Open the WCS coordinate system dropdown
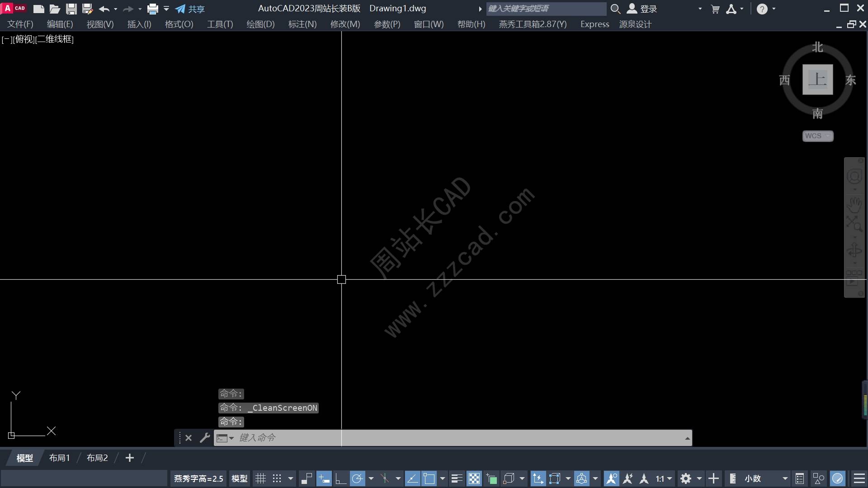The height and width of the screenshot is (488, 868). tap(817, 136)
